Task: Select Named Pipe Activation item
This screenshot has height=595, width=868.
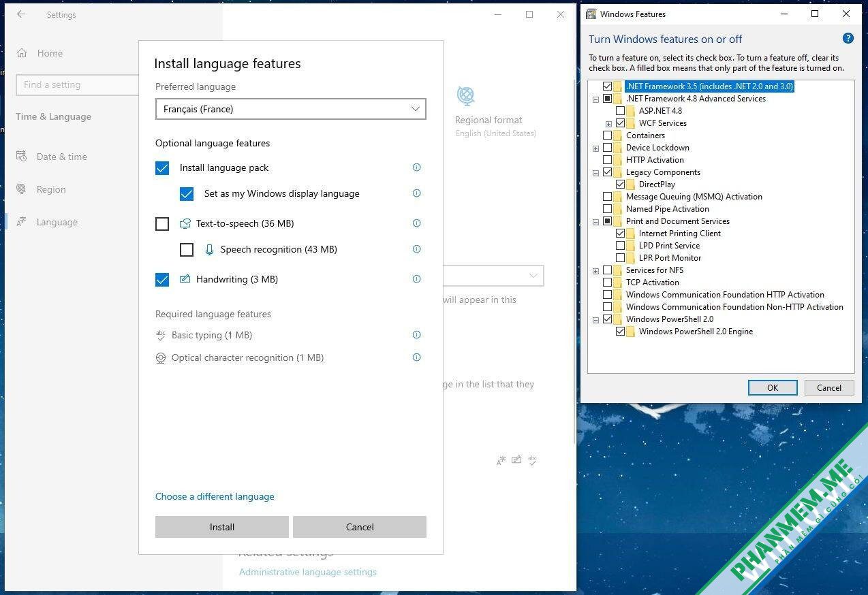Action: (668, 209)
